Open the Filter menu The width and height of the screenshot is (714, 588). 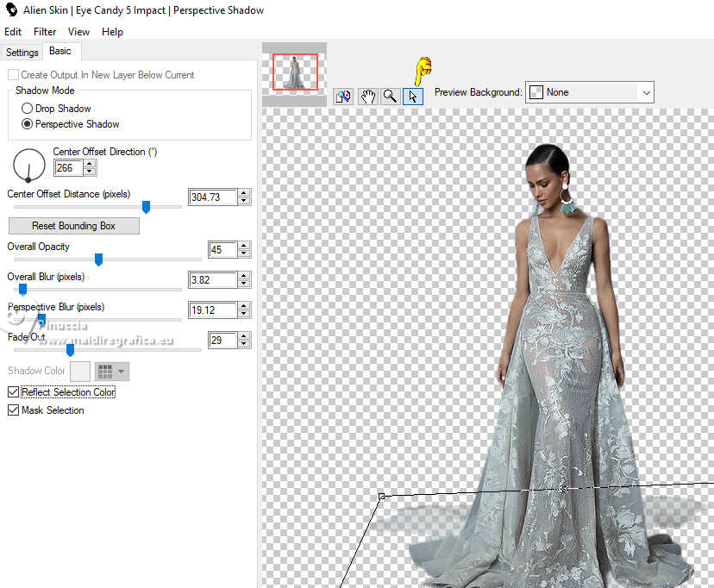point(45,32)
